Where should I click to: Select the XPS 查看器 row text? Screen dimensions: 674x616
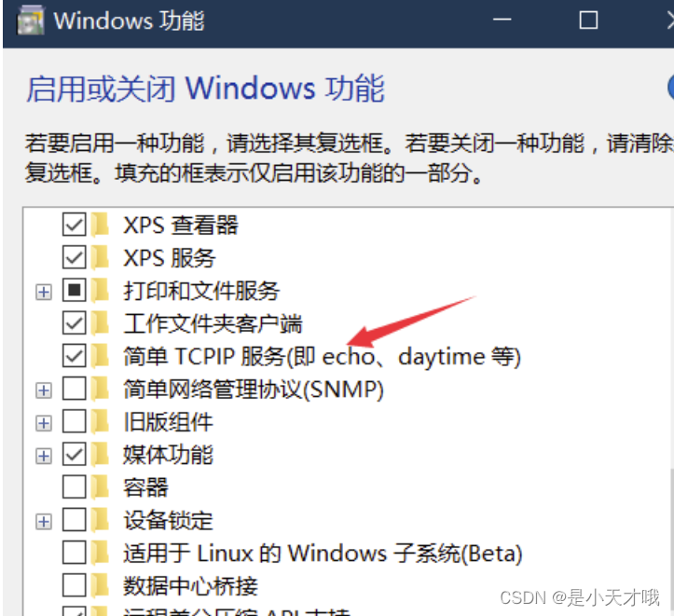[x=181, y=225]
